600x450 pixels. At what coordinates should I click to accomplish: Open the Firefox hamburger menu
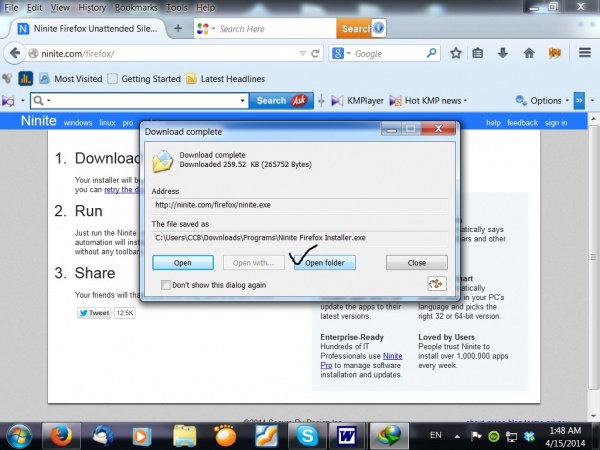point(585,53)
